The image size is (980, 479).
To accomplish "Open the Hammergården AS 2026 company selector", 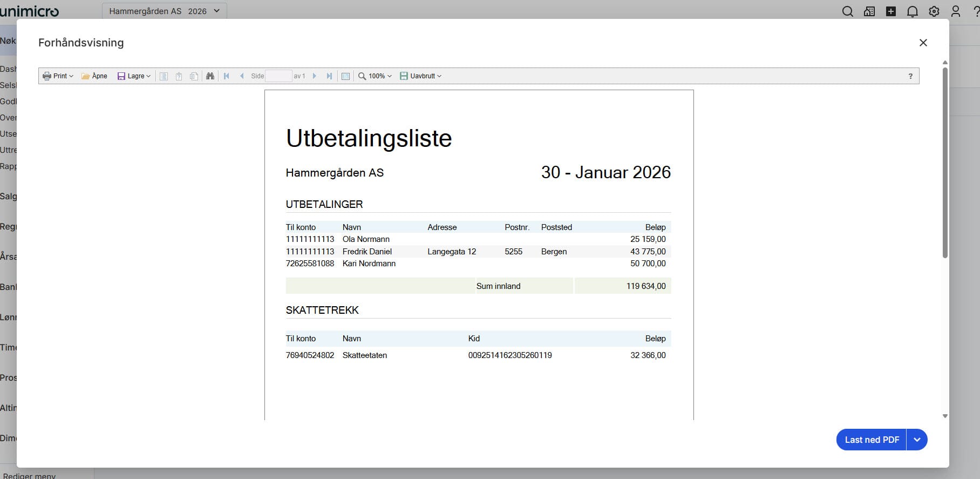I will (164, 11).
